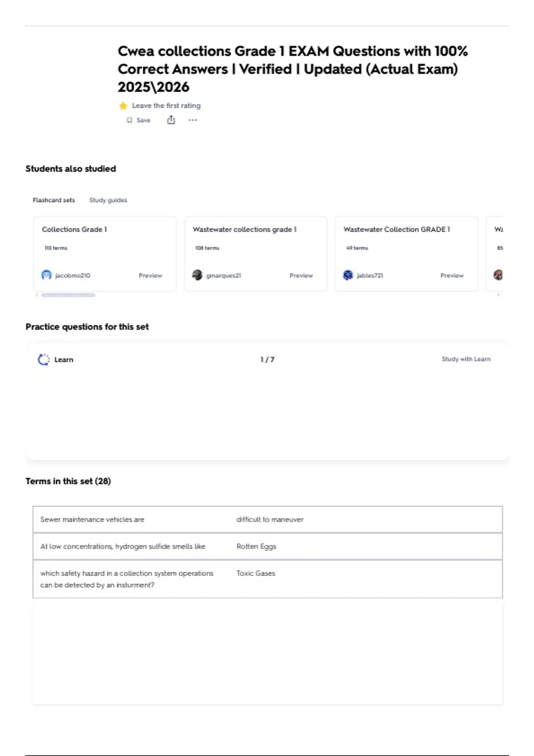Screen dimensions: 534x756
Task: Click gmarques21's avatar icon
Action: pyautogui.click(x=197, y=275)
